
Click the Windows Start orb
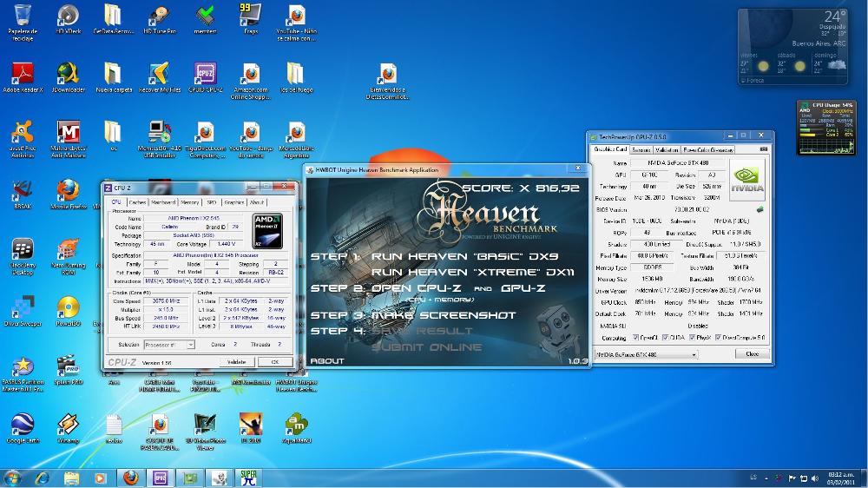tap(12, 478)
